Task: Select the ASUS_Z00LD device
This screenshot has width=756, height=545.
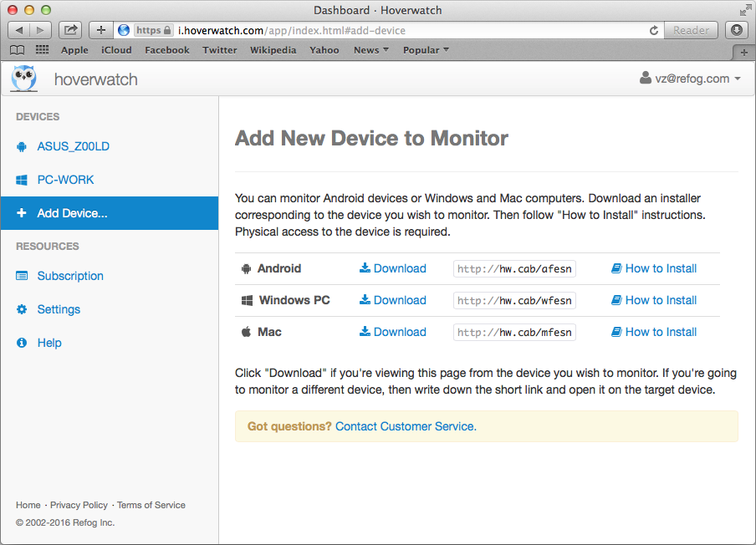Action: point(110,146)
